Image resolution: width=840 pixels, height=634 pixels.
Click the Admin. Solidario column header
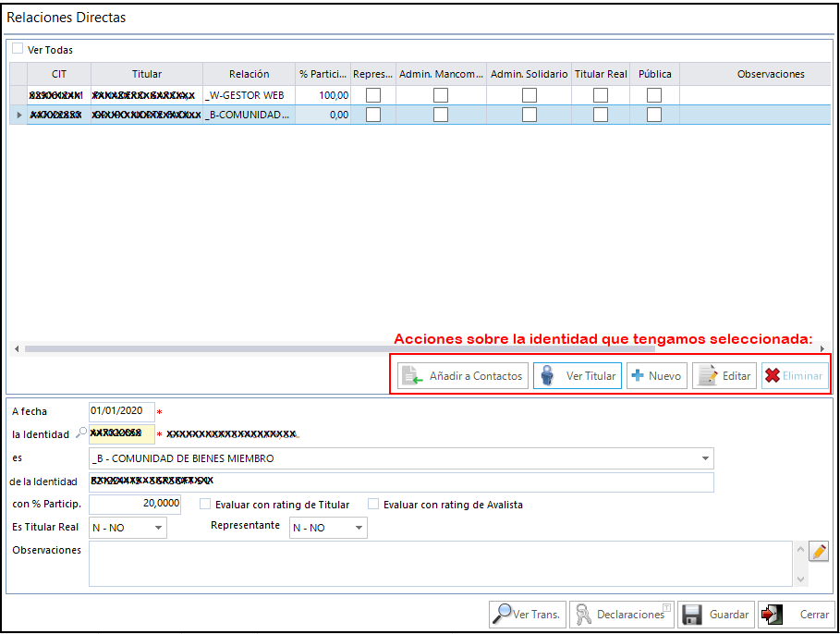click(530, 74)
